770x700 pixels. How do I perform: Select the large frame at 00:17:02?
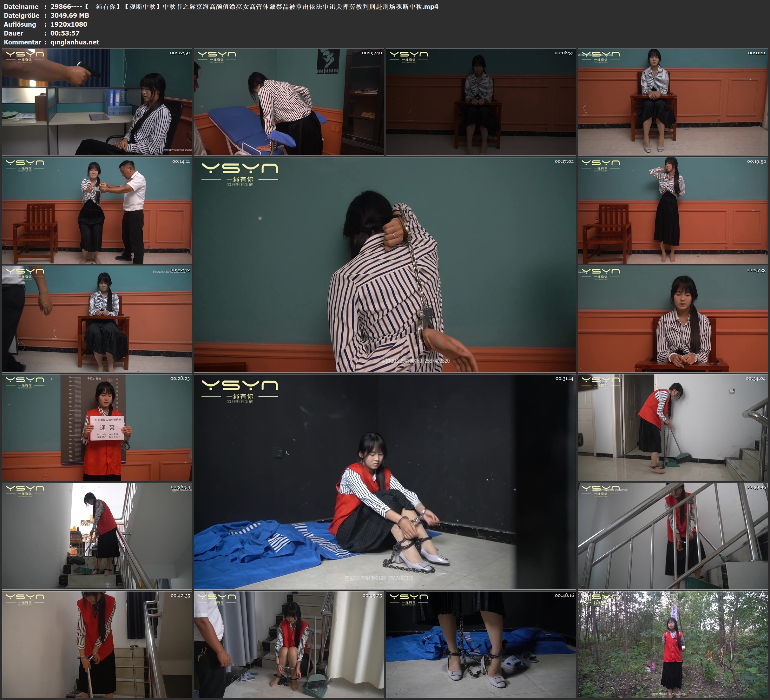point(385,264)
